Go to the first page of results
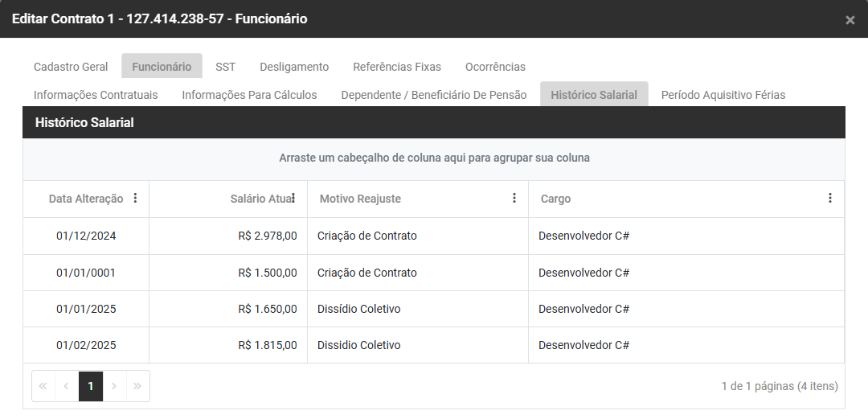The height and width of the screenshot is (419, 868). pos(43,386)
